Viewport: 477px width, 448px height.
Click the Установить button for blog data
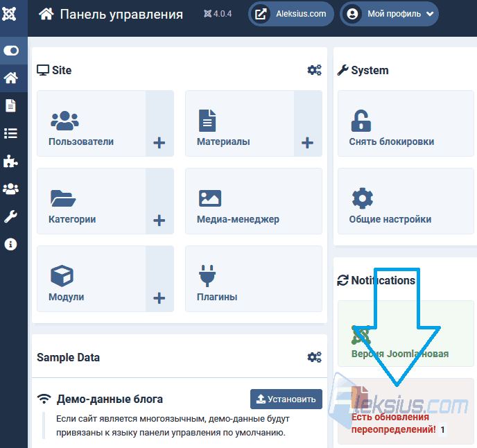(x=286, y=399)
